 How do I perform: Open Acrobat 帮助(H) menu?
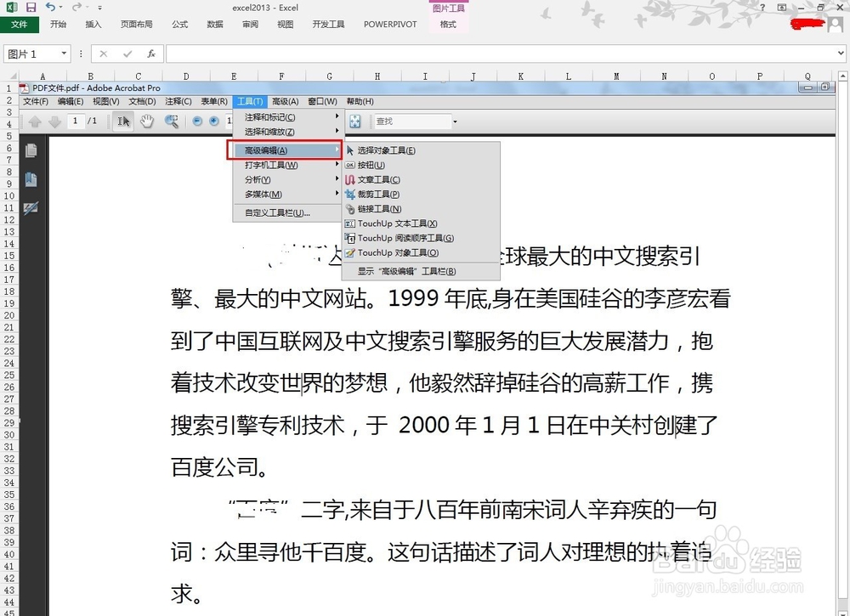point(360,101)
